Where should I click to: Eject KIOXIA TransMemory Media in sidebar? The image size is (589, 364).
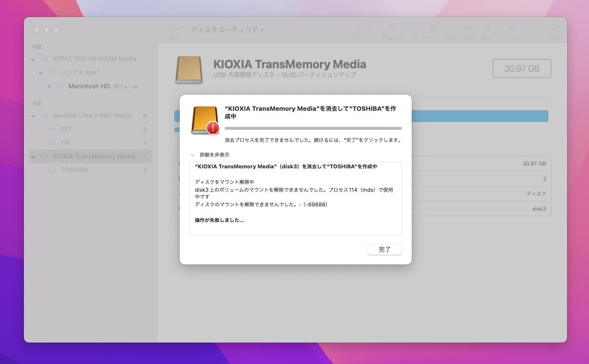pos(145,157)
